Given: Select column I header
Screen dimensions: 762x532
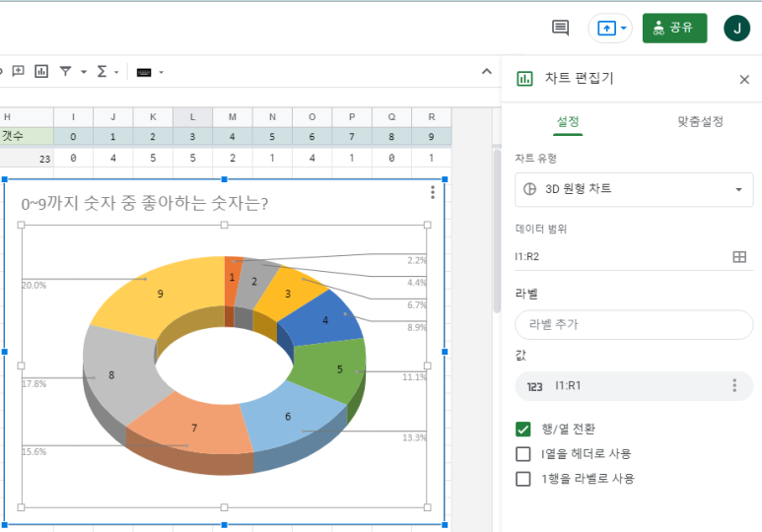Looking at the screenshot, I should 73,117.
